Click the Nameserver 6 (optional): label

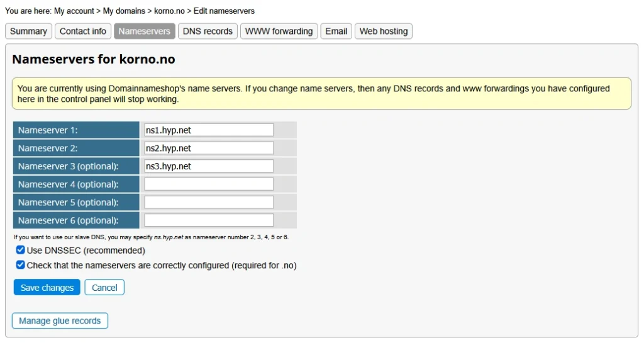pos(68,221)
